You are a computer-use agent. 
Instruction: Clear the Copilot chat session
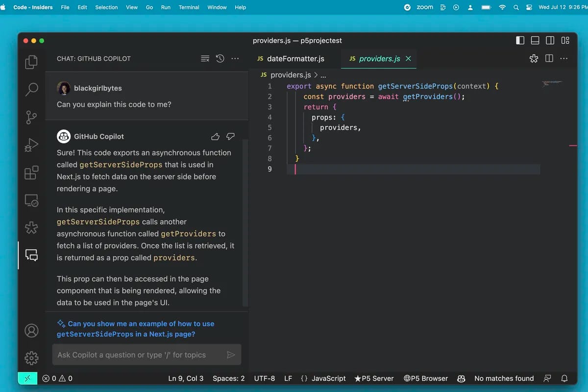[x=205, y=59]
